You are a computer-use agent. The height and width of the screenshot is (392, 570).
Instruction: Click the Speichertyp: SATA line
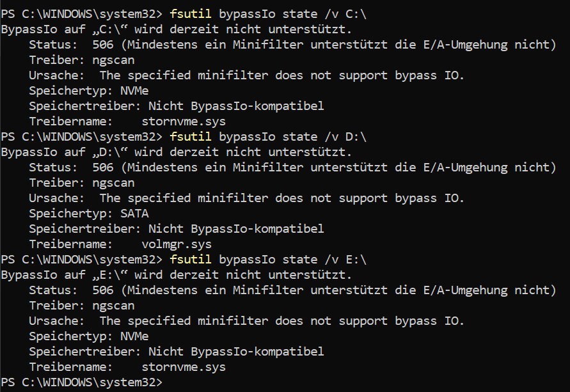(x=89, y=214)
